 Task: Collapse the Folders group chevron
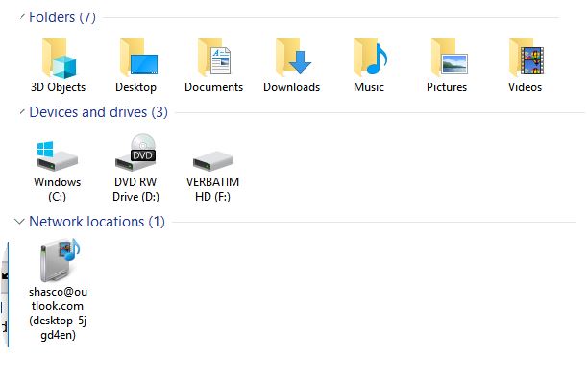tap(22, 16)
